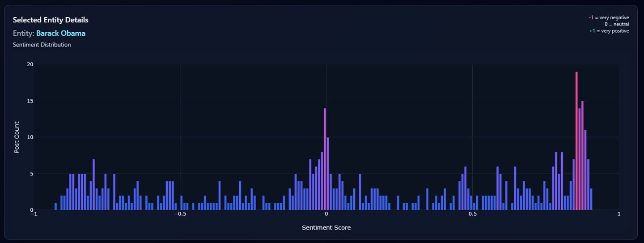This screenshot has height=243, width=644.
Task: Click the y-axis tick label 10
Action: 30,137
